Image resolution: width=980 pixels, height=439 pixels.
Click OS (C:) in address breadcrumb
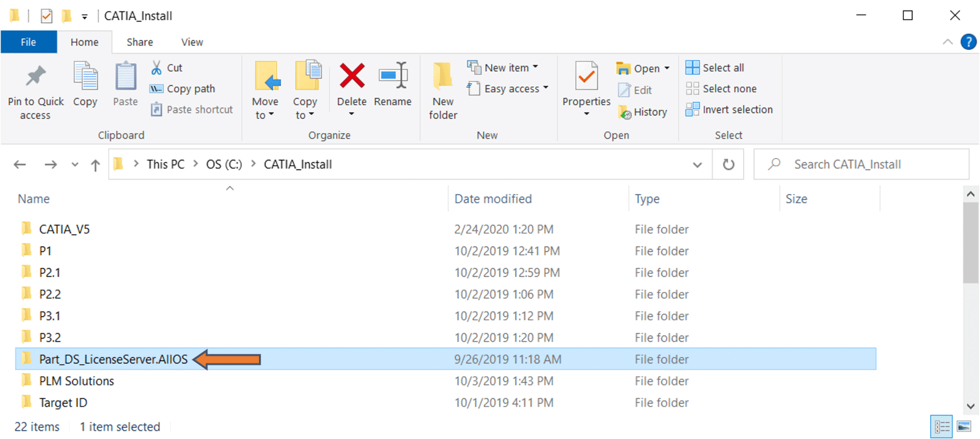[x=224, y=165]
